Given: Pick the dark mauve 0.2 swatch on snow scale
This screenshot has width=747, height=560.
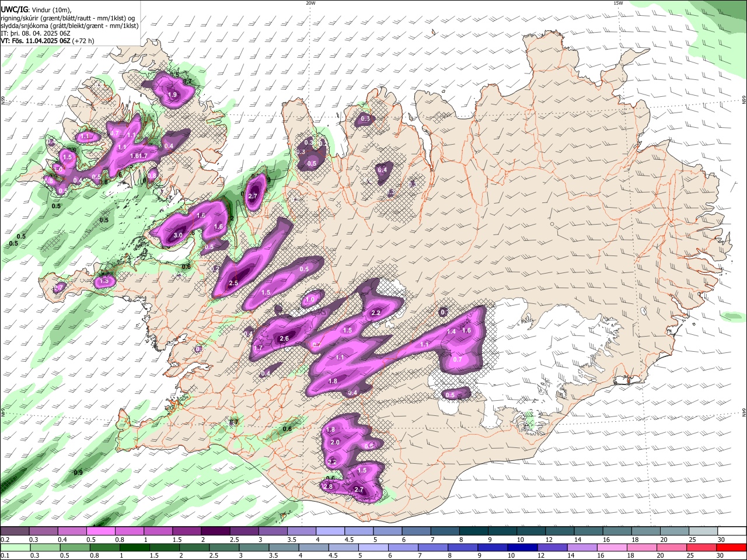Looking at the screenshot, I should coord(15,531).
